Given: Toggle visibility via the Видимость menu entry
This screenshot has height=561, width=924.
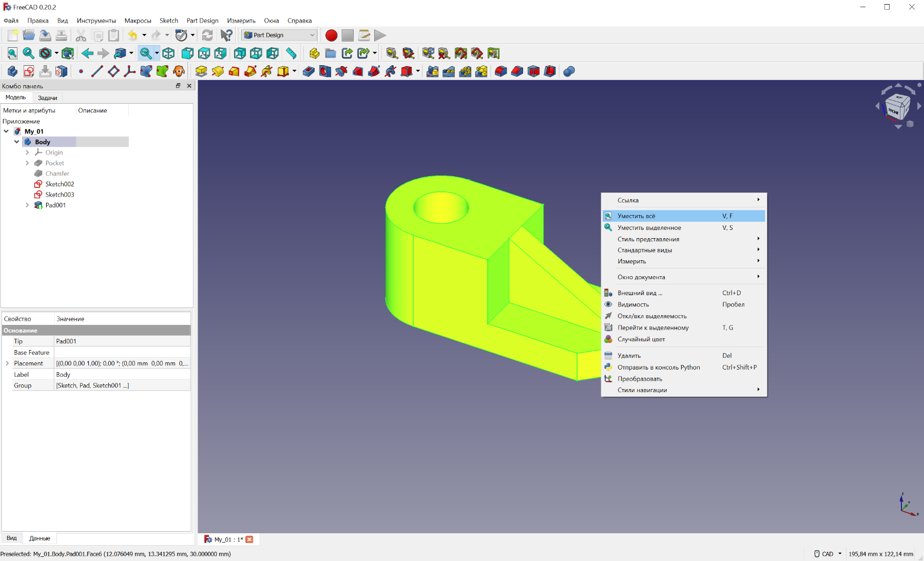Looking at the screenshot, I should point(633,304).
